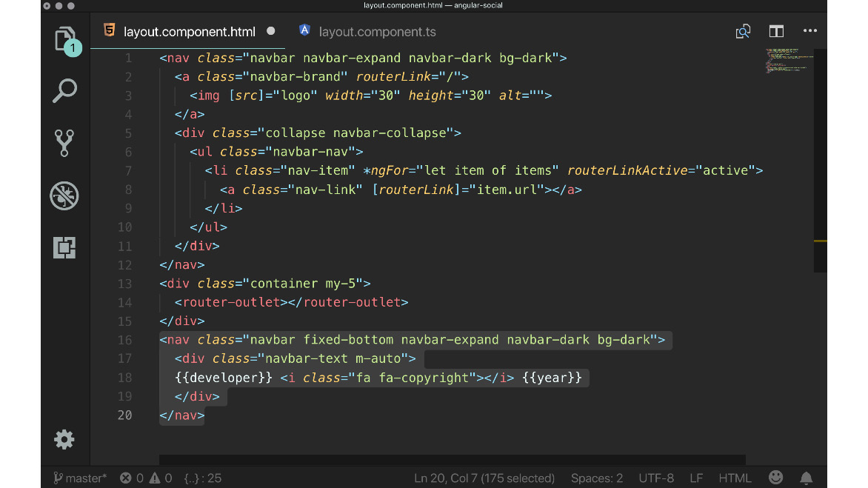Open the Extensions view
Viewport: 868px width, 488px height.
[x=64, y=247]
